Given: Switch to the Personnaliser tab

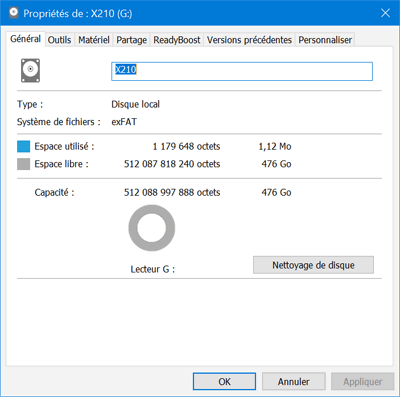Looking at the screenshot, I should point(325,40).
